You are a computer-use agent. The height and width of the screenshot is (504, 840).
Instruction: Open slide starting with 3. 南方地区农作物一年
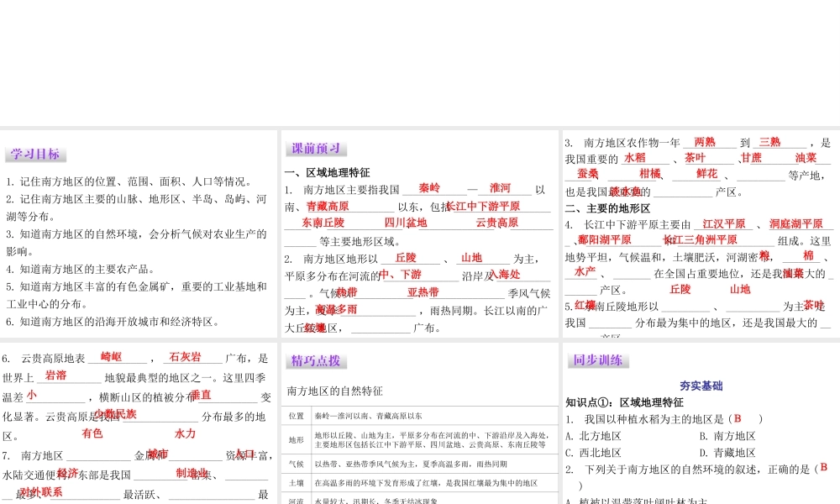coord(701,234)
